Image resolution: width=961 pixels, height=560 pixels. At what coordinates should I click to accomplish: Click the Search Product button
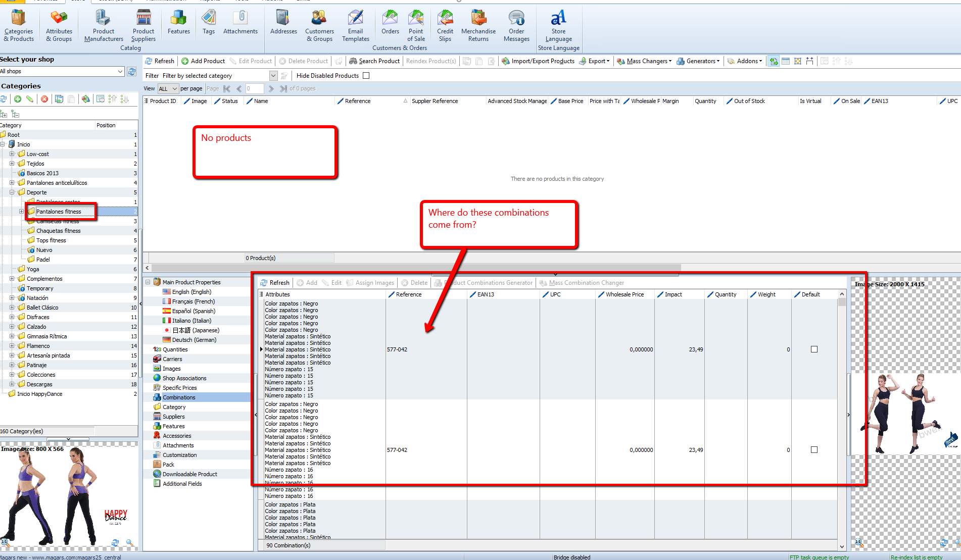(x=374, y=61)
